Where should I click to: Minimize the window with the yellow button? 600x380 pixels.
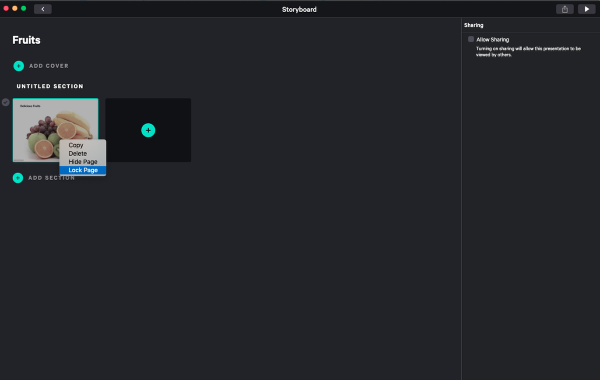(15, 8)
